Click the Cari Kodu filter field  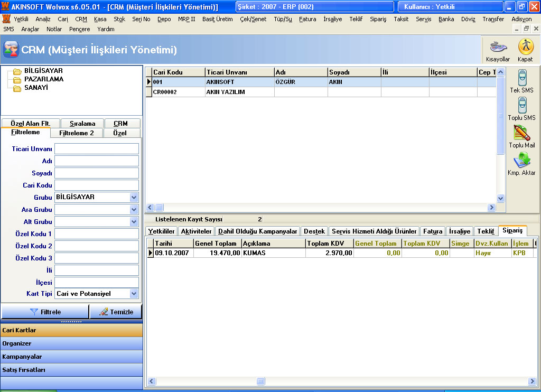click(x=97, y=185)
